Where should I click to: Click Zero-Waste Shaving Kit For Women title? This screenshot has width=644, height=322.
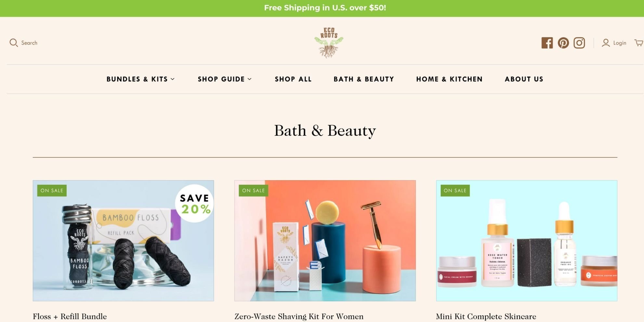(299, 316)
